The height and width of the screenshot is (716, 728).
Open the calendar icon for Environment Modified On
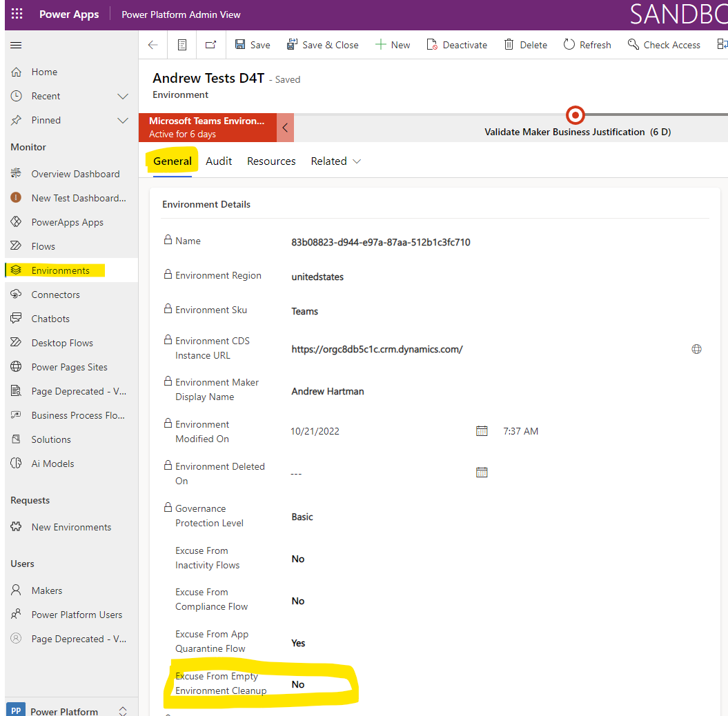482,430
